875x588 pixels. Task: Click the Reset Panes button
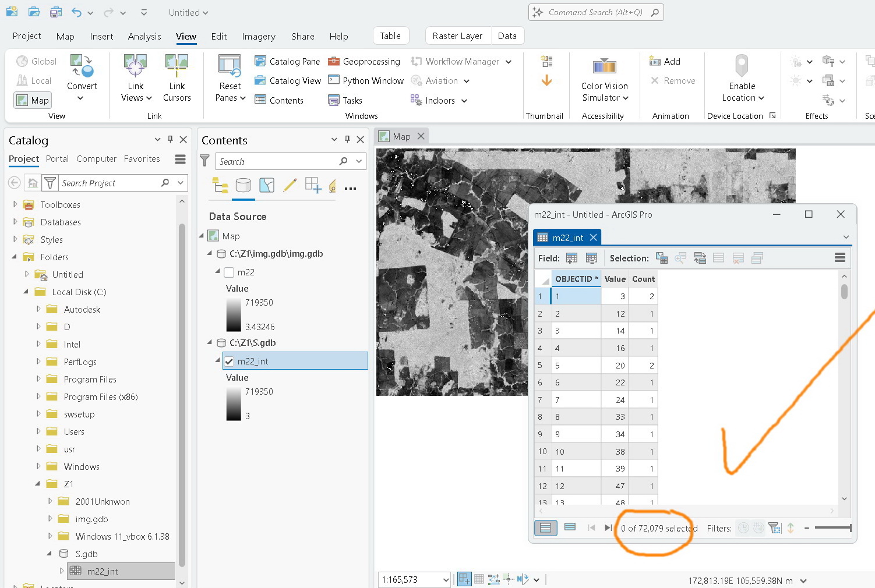coord(229,77)
